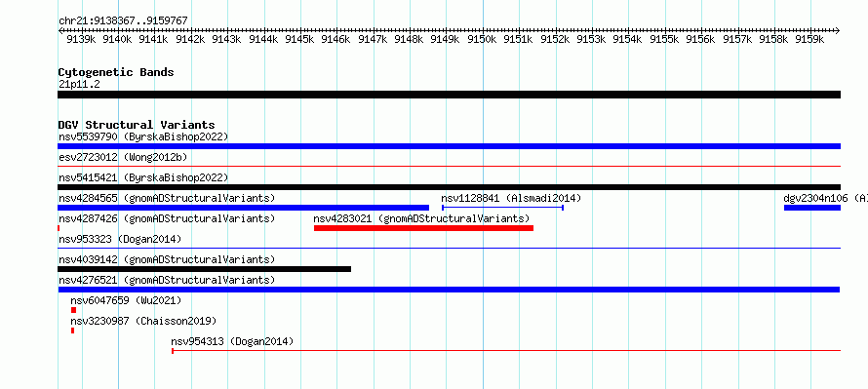The height and width of the screenshot is (389, 868).
Task: Click the Cytogenetic Bands track title
Action: 116,72
